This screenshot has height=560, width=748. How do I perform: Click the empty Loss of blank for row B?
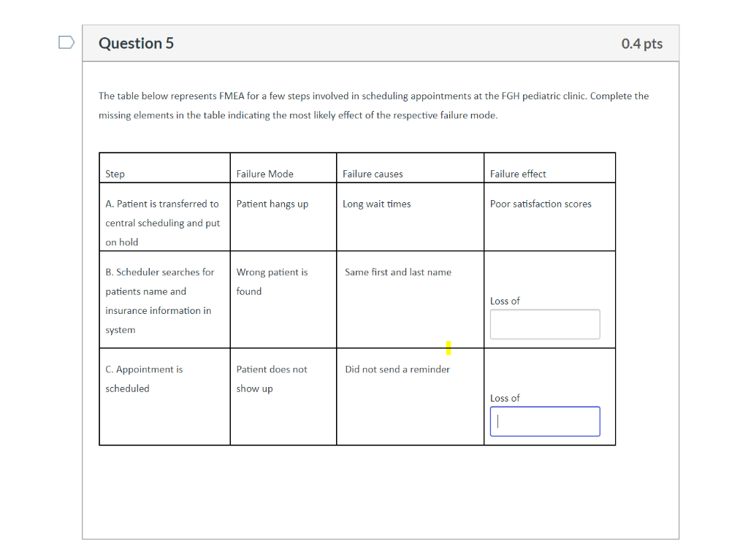tap(544, 324)
